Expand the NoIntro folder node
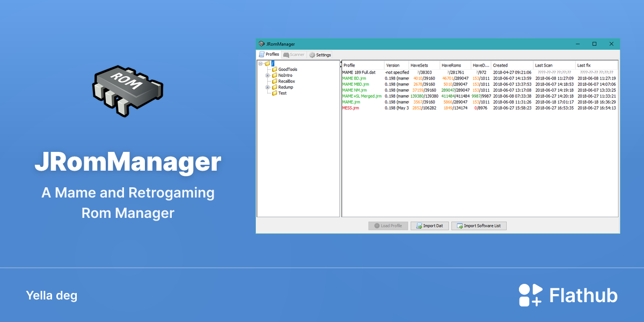The image size is (644, 322). click(x=267, y=75)
